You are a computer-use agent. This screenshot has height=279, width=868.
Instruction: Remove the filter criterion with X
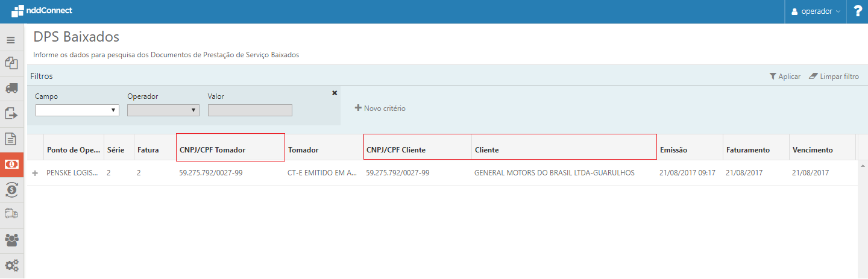(x=335, y=93)
